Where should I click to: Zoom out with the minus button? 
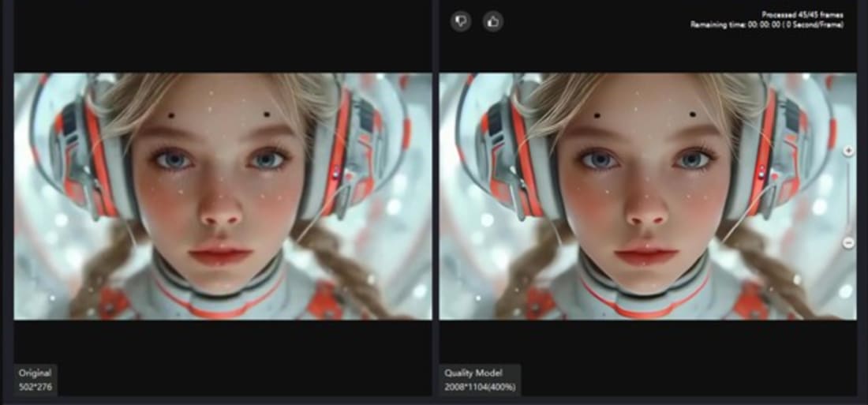tap(848, 243)
